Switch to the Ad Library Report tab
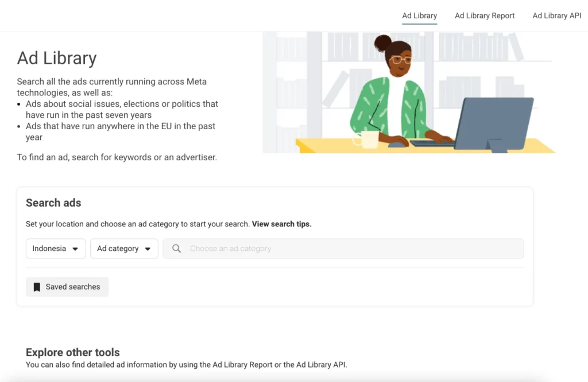 coord(485,16)
